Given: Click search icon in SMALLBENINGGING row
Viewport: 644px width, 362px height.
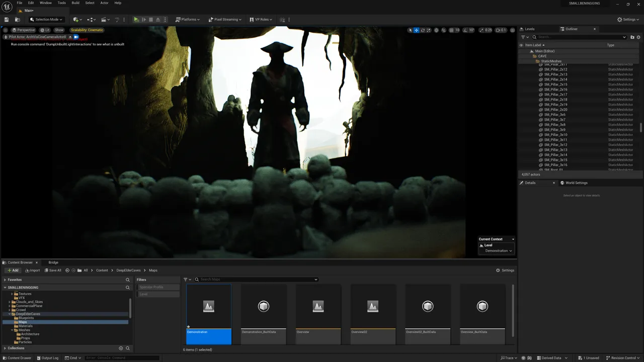Looking at the screenshot, I should click(128, 288).
